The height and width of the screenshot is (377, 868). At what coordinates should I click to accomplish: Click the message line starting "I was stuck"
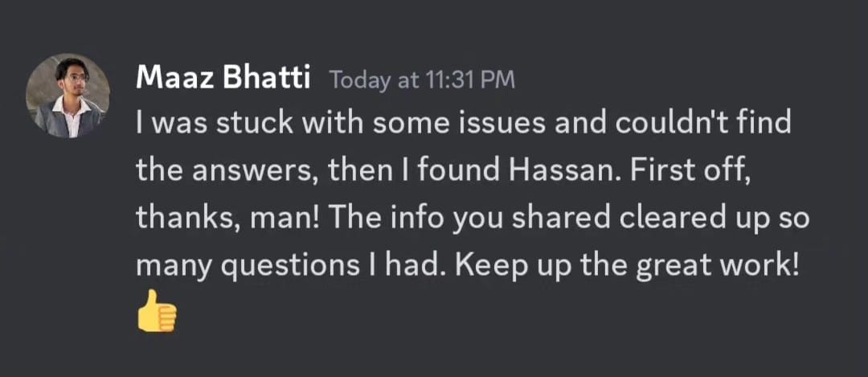click(464, 123)
